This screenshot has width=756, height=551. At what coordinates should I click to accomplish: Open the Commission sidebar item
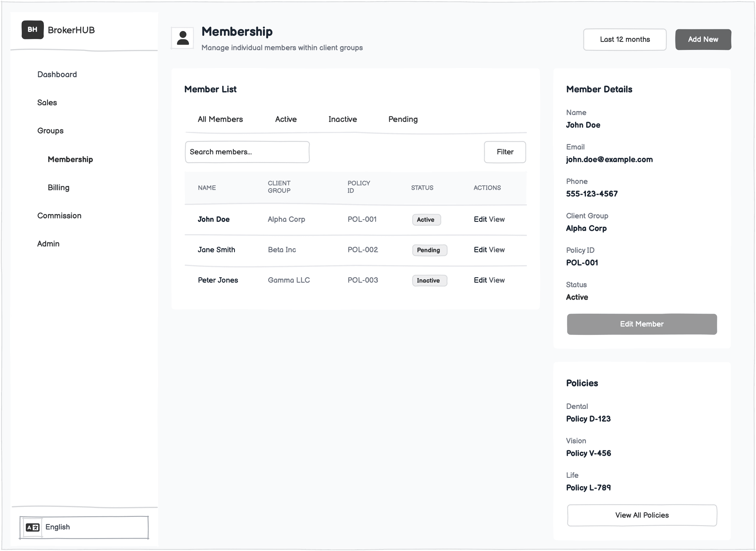[x=59, y=216]
